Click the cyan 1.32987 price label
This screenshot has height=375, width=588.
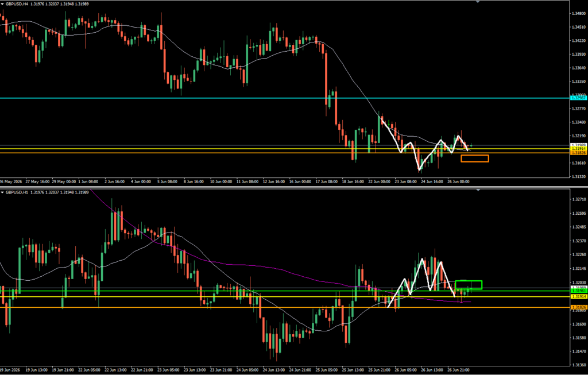[578, 98]
